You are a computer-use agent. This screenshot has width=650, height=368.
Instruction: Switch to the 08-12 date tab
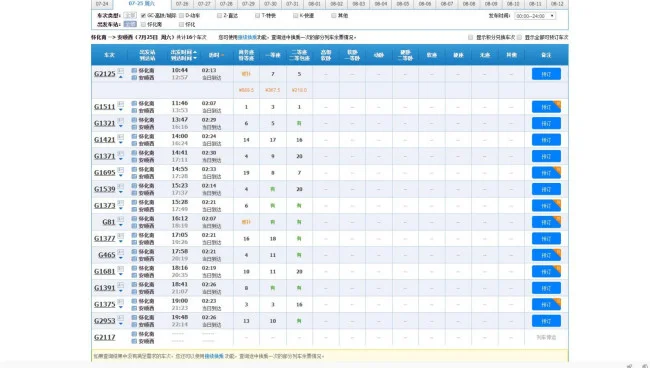pyautogui.click(x=557, y=4)
